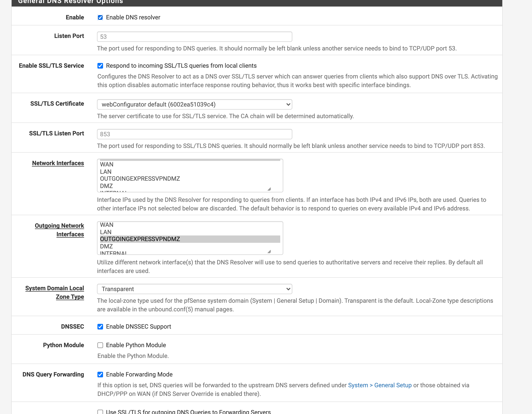
Task: Select DMZ in Outgoing Network Interfaces list
Action: pyautogui.click(x=190, y=246)
